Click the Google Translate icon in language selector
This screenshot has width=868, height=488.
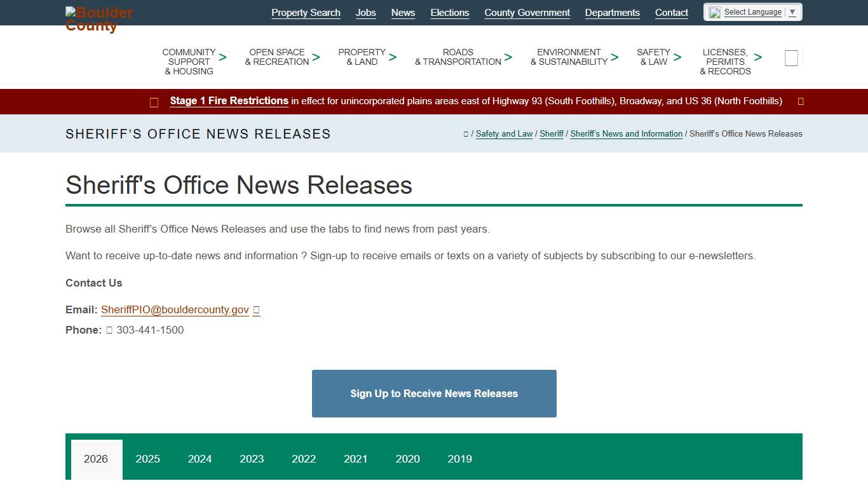click(x=713, y=11)
